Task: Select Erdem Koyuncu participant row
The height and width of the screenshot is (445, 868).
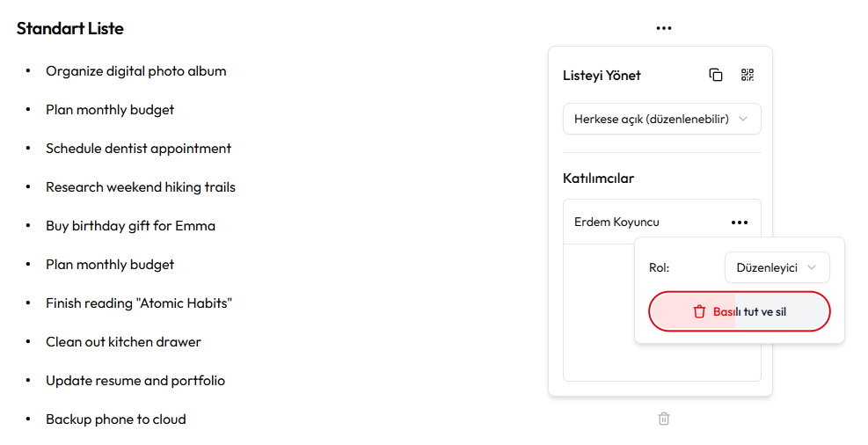Action: 662,222
